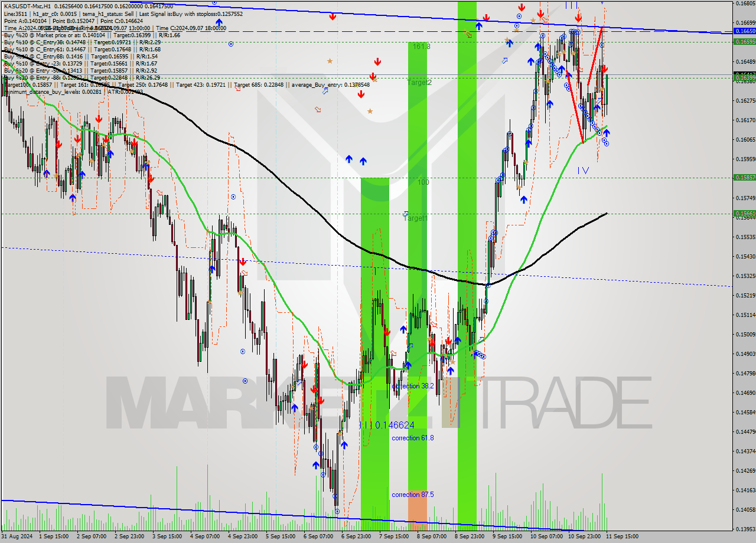756x543 pixels.
Task: Click the 8 Sep 23:00 time label
Action: (x=470, y=537)
